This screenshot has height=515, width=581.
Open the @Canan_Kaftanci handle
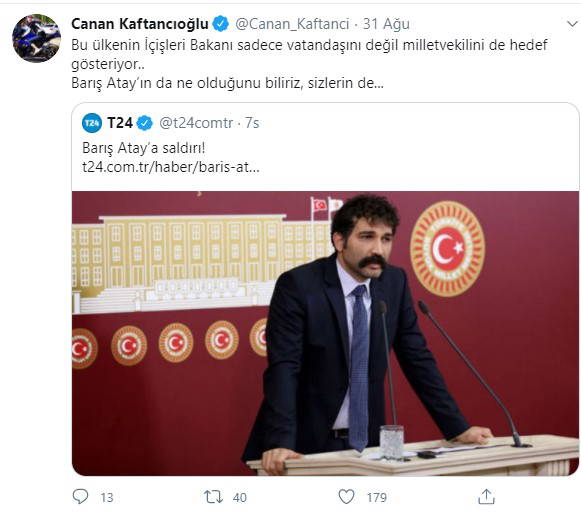coord(292,24)
